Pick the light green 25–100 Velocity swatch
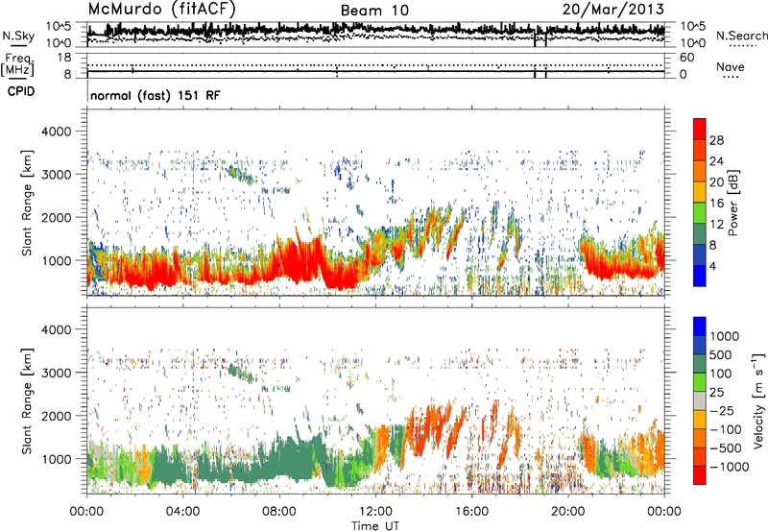This screenshot has width=768, height=532. [700, 383]
